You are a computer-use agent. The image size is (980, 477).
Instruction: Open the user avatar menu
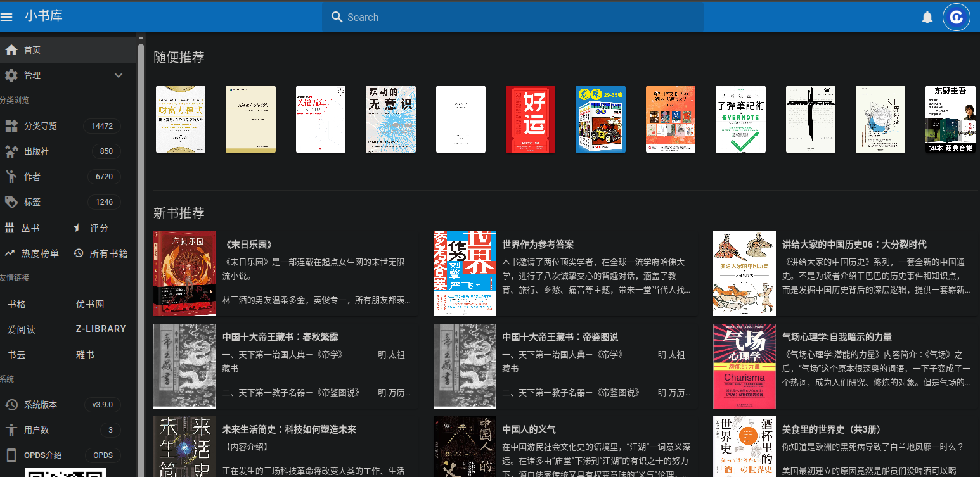click(957, 17)
